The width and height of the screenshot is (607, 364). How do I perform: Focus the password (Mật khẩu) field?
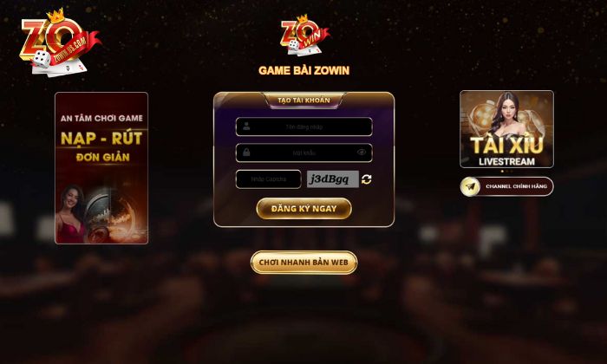(303, 153)
